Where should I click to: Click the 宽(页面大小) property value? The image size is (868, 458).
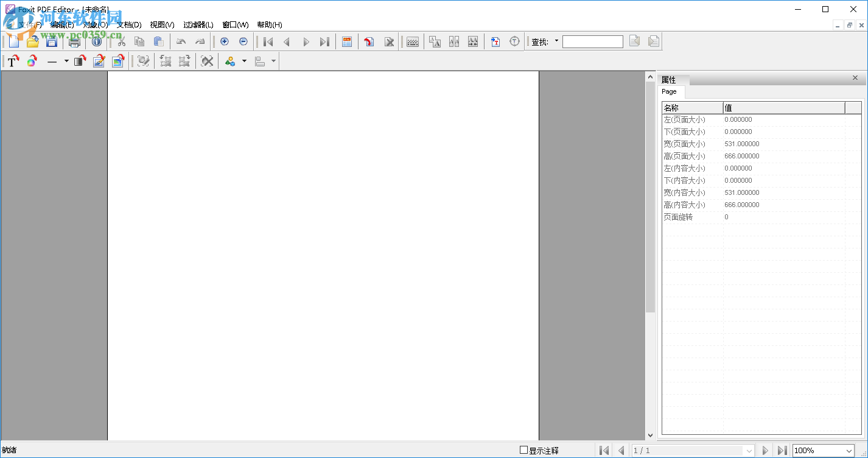pyautogui.click(x=742, y=144)
